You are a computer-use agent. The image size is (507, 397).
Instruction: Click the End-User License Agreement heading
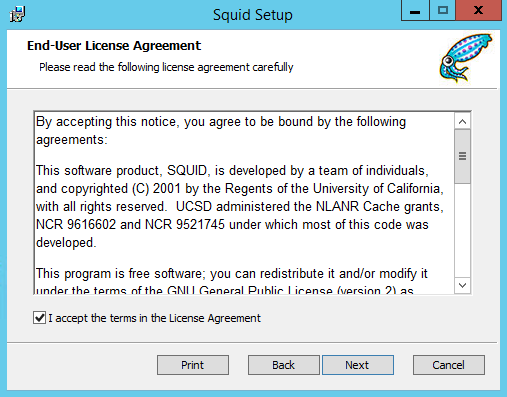coord(114,46)
